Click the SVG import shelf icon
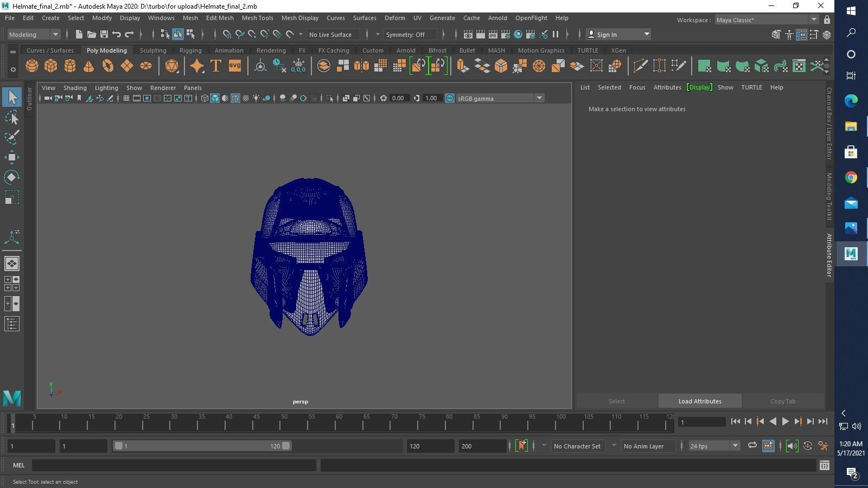Viewport: 868px width, 488px height. pyautogui.click(x=234, y=66)
